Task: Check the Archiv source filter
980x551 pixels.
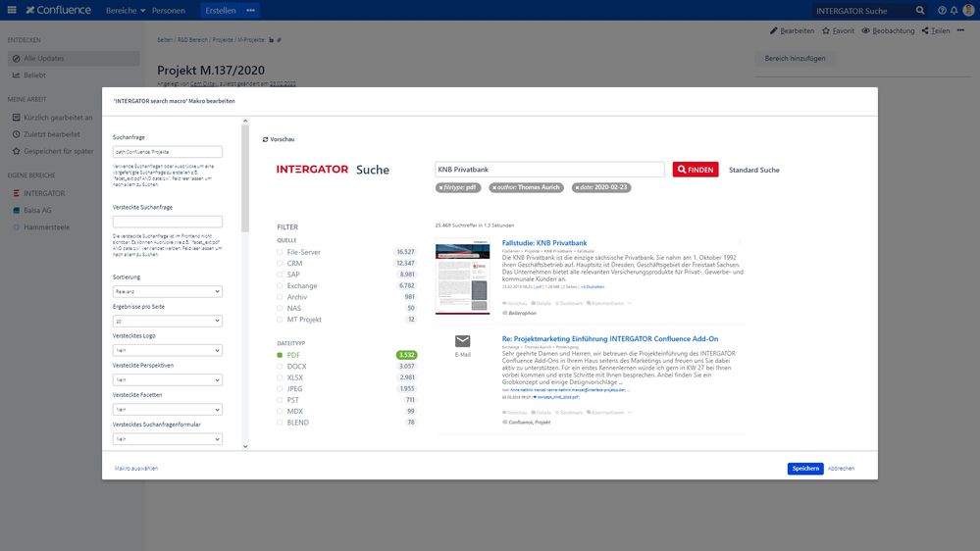Action: tap(280, 297)
